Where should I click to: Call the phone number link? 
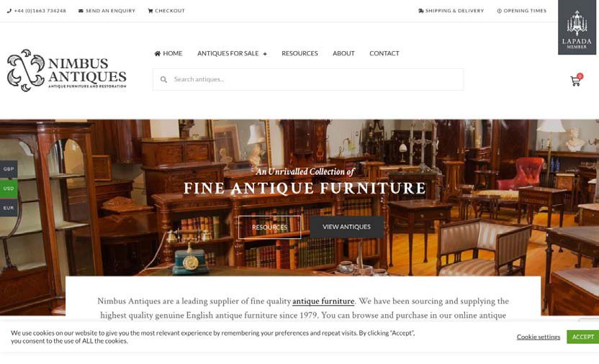click(36, 11)
